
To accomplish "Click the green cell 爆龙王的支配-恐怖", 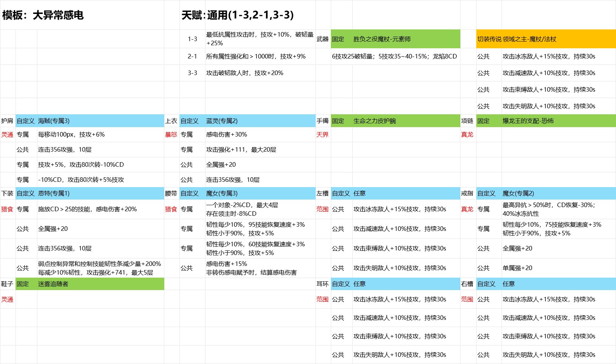I will tap(559, 121).
